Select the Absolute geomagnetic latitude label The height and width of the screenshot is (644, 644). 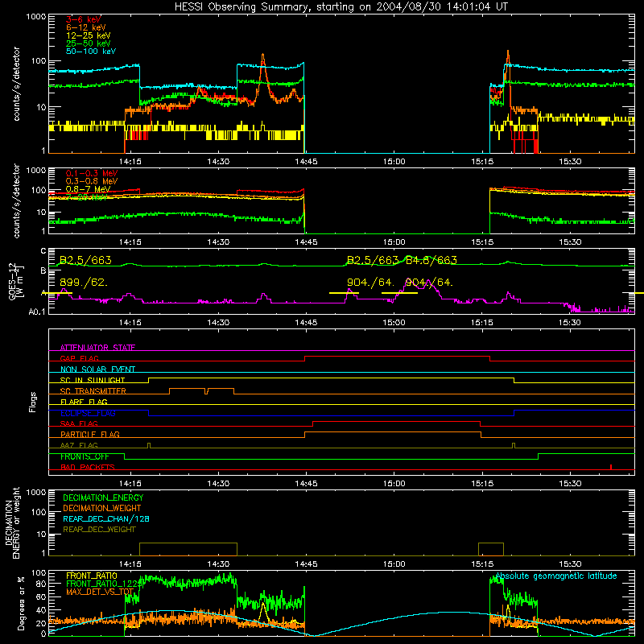coord(556,576)
